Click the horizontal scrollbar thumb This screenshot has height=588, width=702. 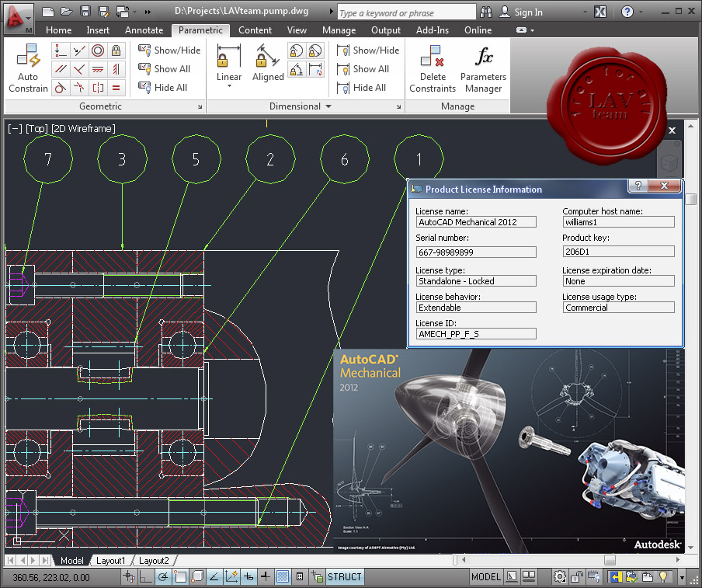610,560
